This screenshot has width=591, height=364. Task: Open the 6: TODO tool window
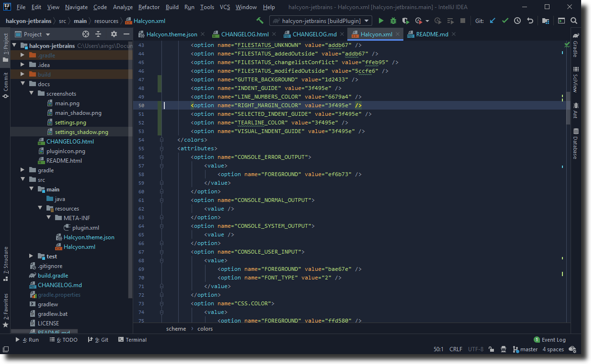click(63, 339)
